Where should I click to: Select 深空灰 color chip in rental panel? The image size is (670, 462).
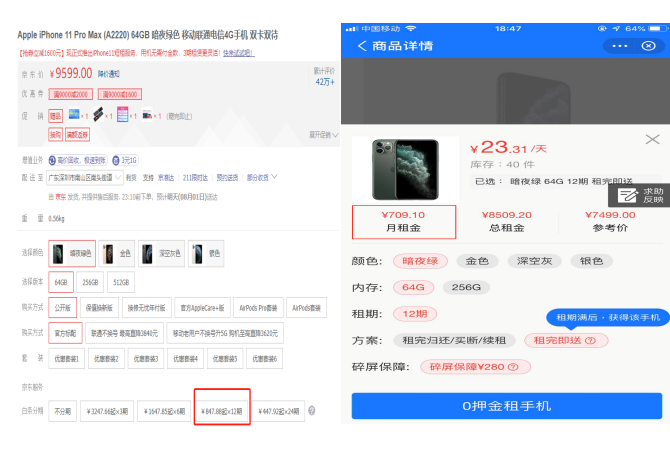click(534, 261)
